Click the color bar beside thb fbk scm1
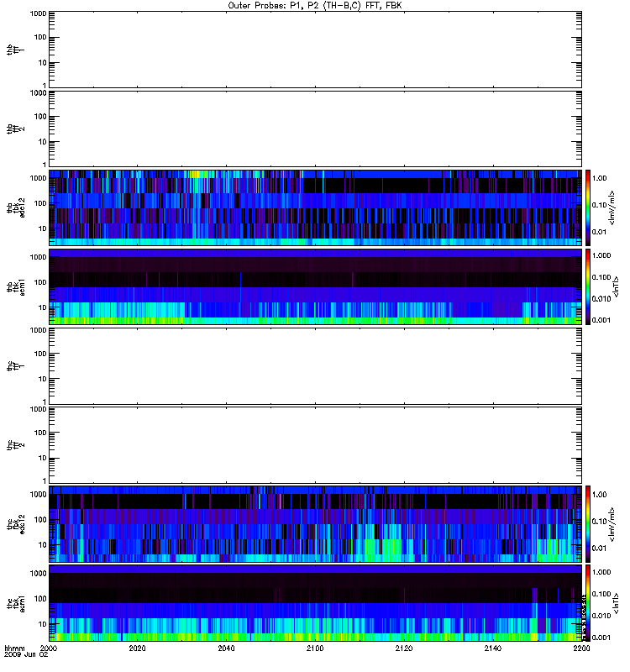This screenshot has height=672, width=630. point(588,287)
